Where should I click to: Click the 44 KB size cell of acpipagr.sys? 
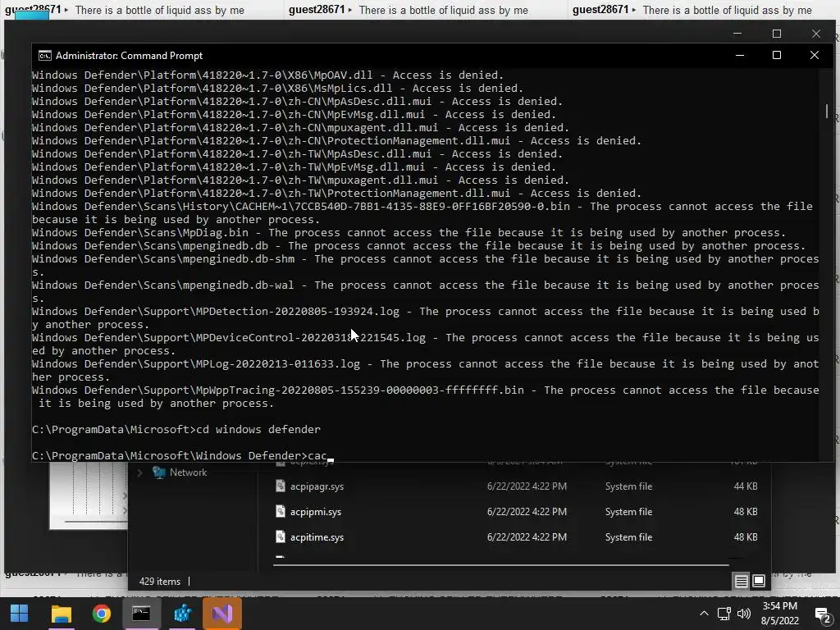pyautogui.click(x=745, y=486)
